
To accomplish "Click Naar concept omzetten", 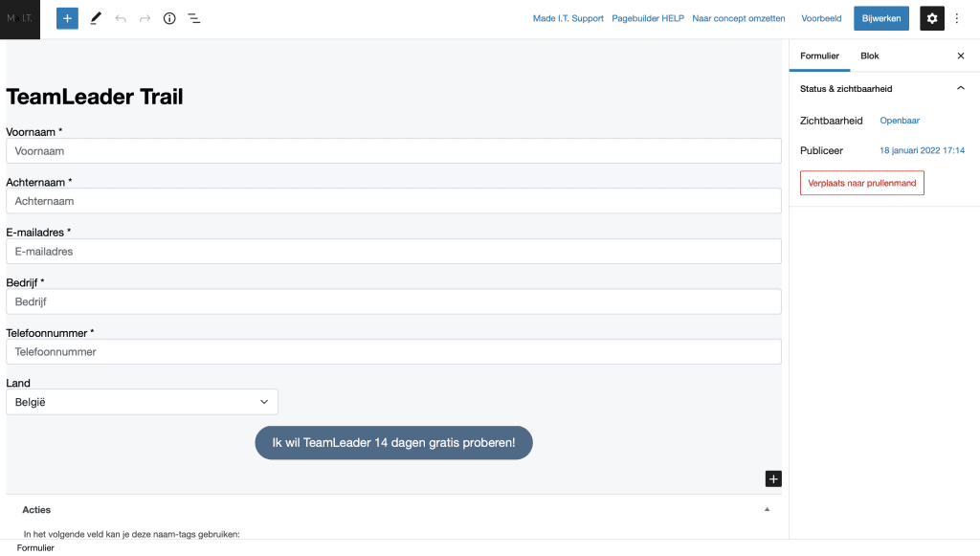I will click(x=738, y=18).
